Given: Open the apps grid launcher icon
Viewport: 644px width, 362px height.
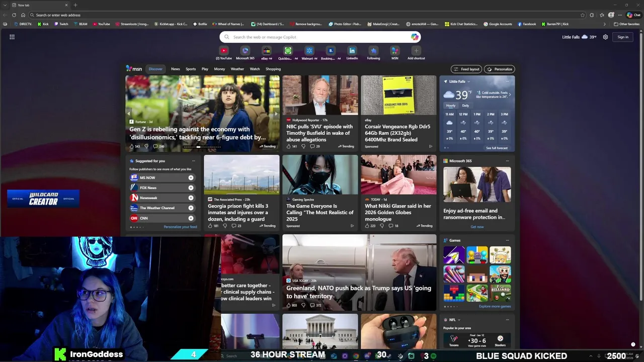Looking at the screenshot, I should pyautogui.click(x=12, y=37).
